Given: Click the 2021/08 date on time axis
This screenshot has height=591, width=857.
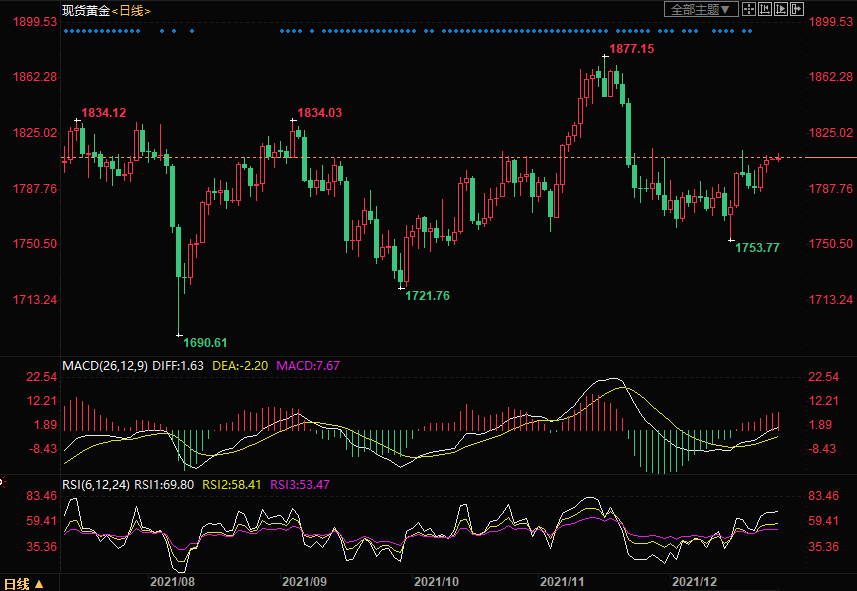Looking at the screenshot, I should (172, 581).
